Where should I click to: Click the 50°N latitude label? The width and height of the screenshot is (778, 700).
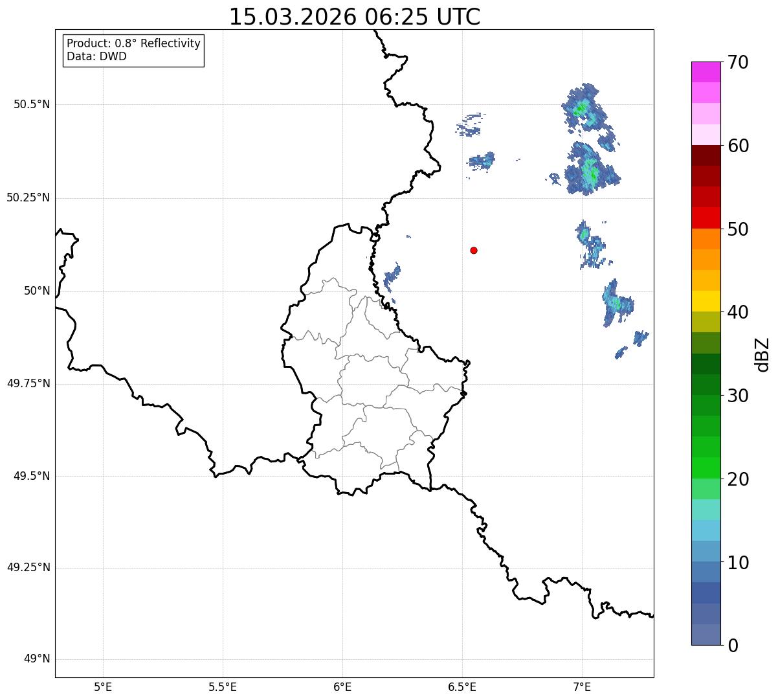click(37, 291)
